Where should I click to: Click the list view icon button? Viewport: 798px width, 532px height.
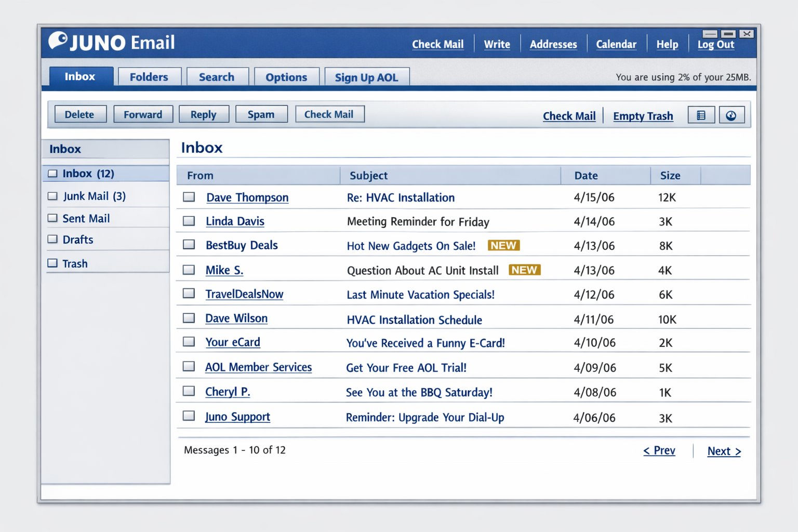701,115
